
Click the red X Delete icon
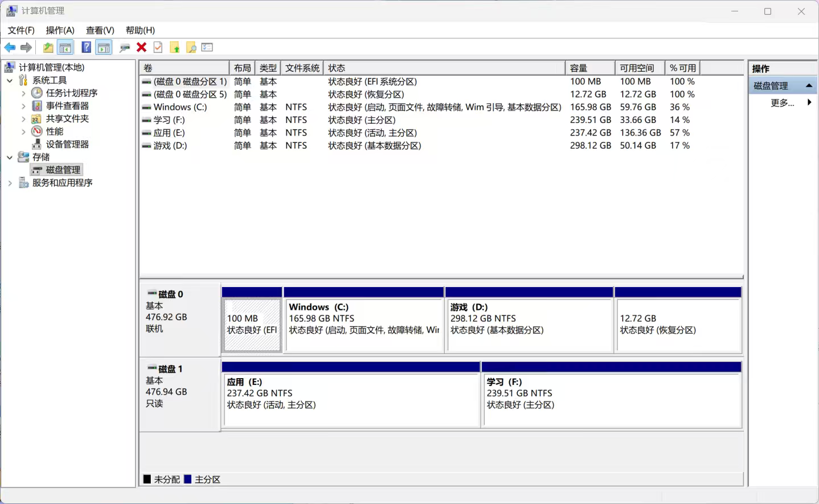142,48
